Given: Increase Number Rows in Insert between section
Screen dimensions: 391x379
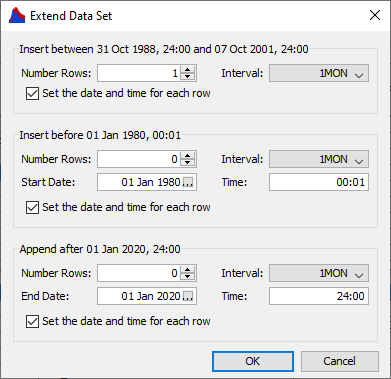Looking at the screenshot, I should [x=188, y=70].
